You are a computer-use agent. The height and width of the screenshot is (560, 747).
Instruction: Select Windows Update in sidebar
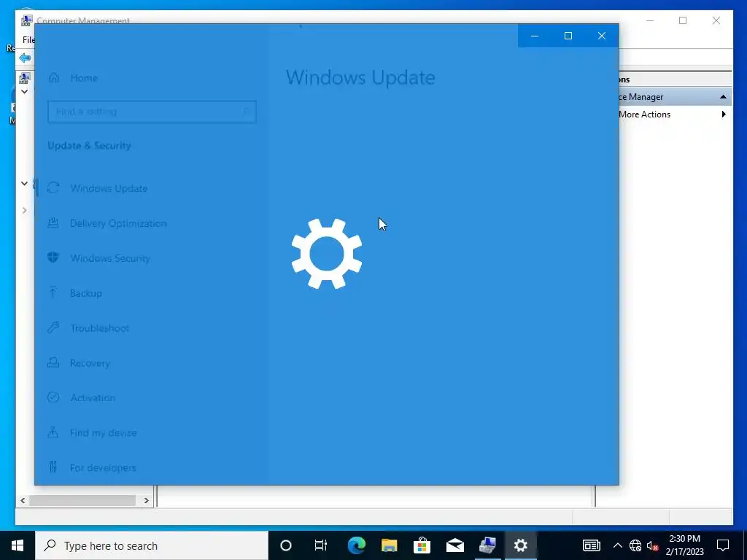click(109, 188)
